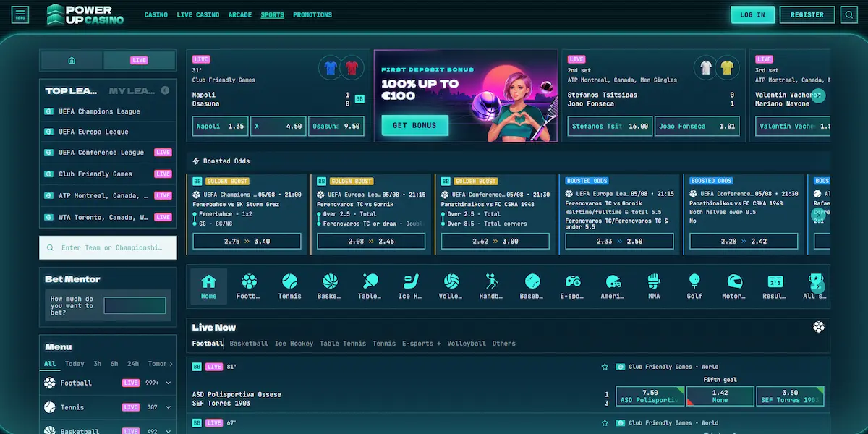Switch to Ice Hockey tab in Live Now
The height and width of the screenshot is (434, 868).
click(294, 344)
